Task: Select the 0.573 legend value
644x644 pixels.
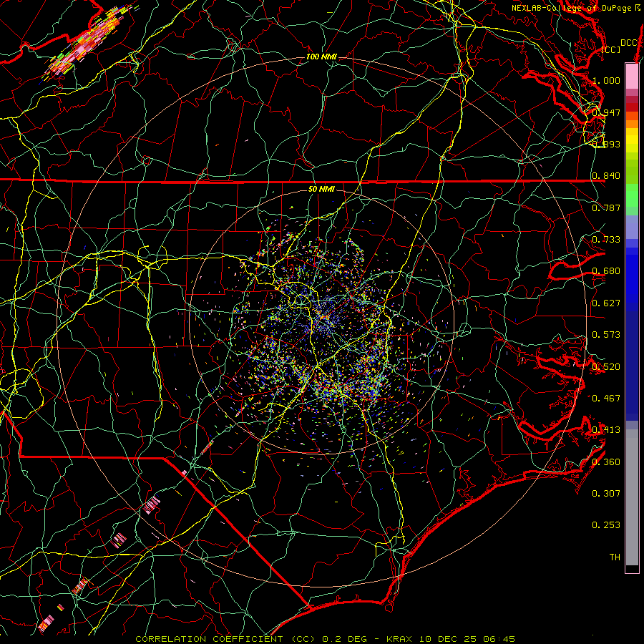Action: point(606,335)
